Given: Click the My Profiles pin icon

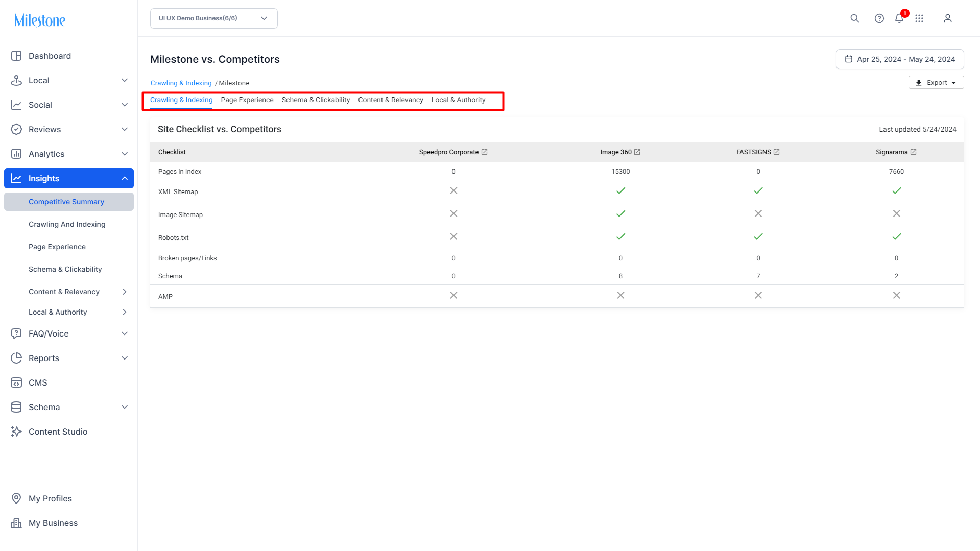Looking at the screenshot, I should 16,498.
